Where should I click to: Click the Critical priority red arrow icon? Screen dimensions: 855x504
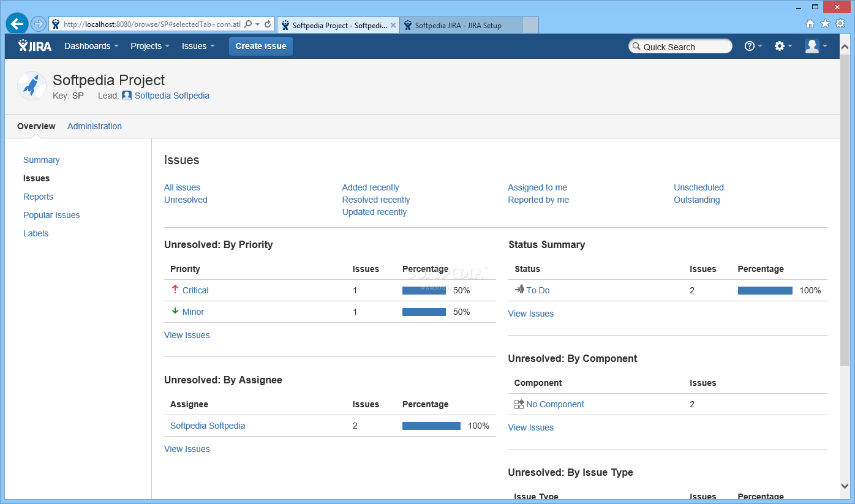point(175,290)
